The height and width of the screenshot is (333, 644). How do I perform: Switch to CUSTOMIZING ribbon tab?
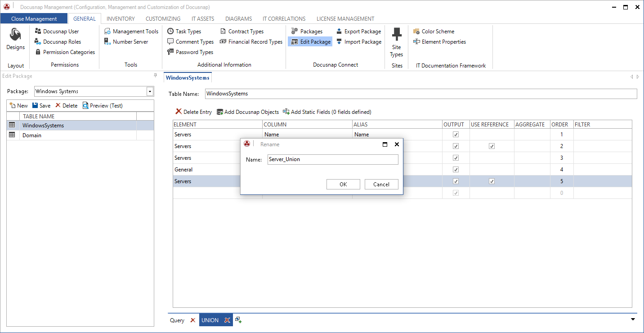click(163, 19)
